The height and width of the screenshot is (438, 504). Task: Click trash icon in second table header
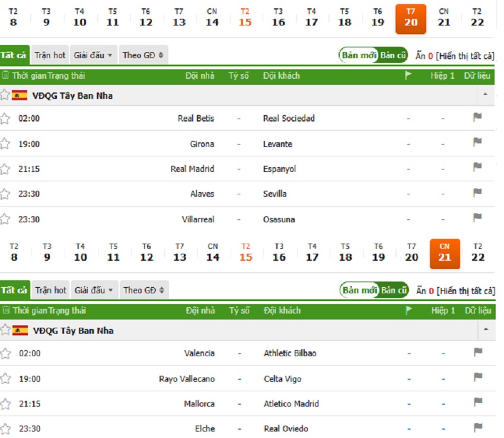[x=6, y=311]
